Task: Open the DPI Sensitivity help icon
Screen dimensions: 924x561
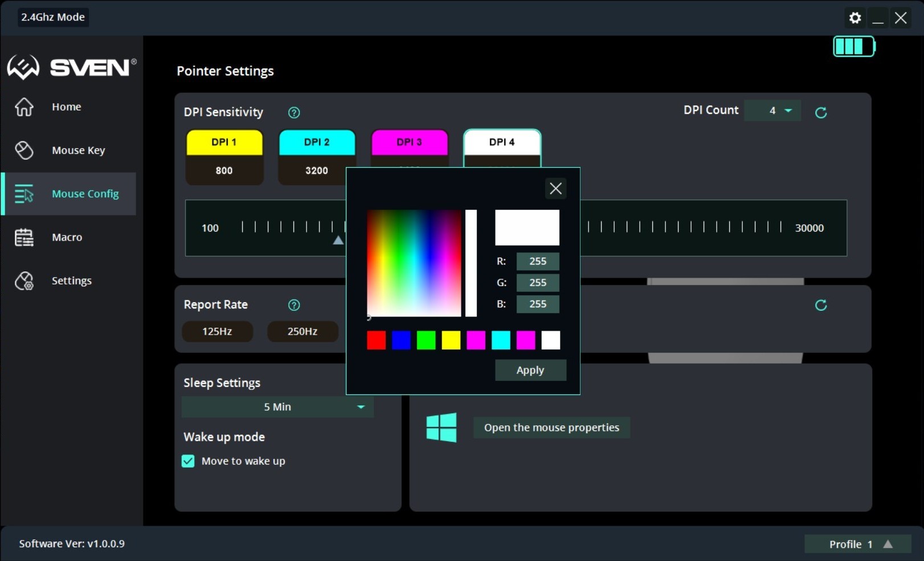Action: [x=294, y=112]
